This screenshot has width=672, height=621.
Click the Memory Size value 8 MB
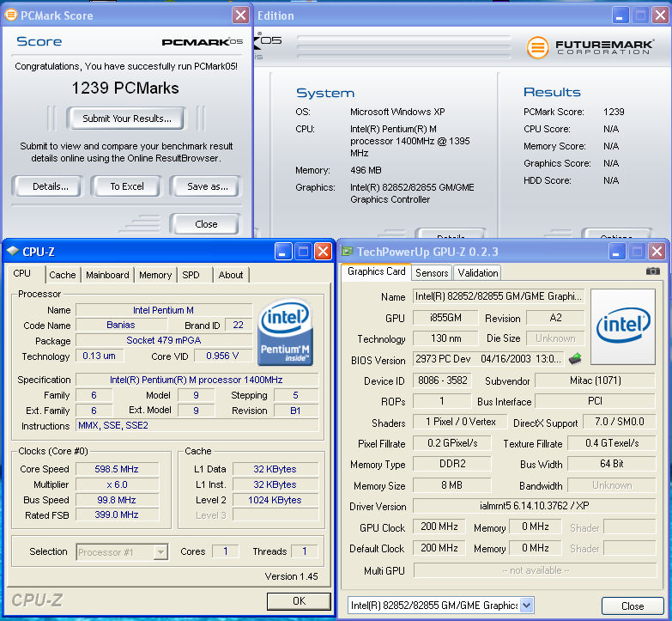click(x=452, y=485)
